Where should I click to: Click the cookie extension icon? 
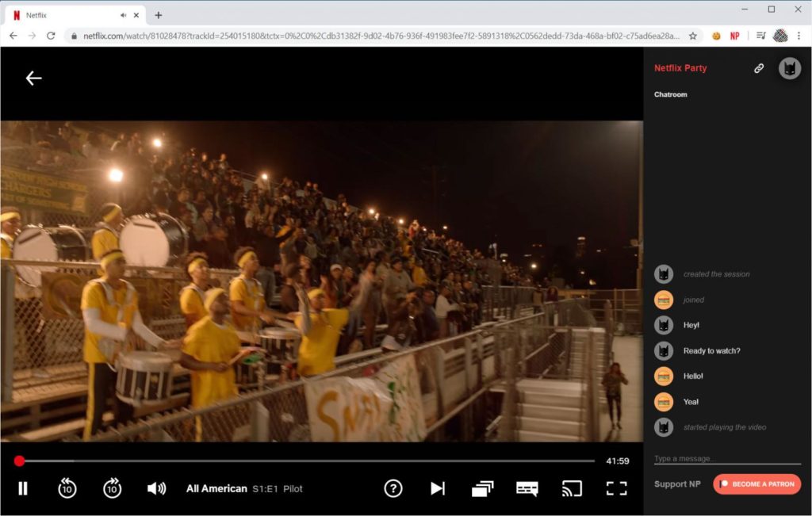click(x=716, y=36)
